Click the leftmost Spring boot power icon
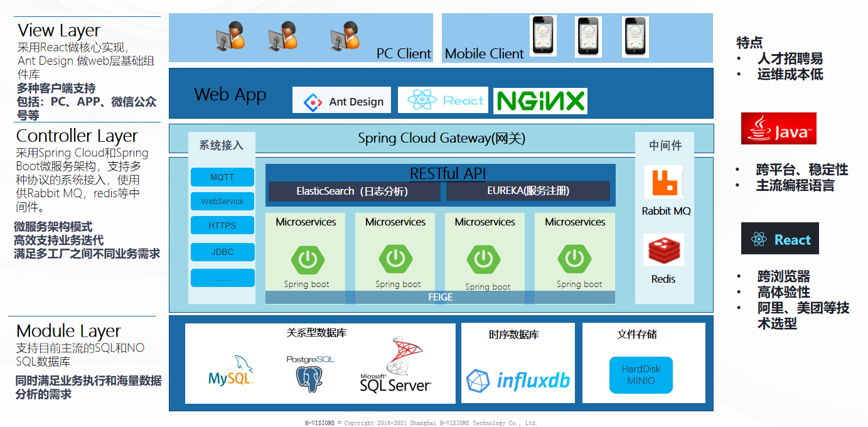 pyautogui.click(x=308, y=259)
